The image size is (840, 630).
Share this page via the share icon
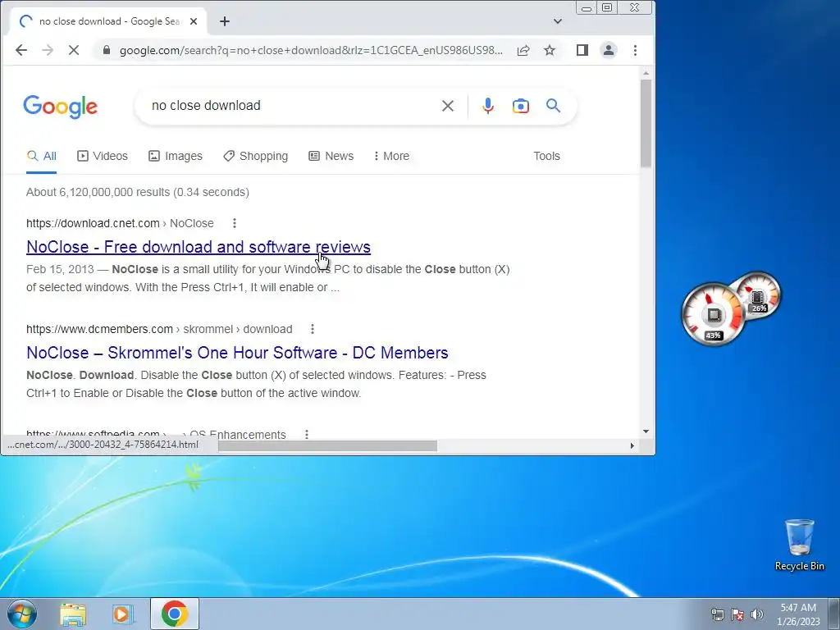point(523,50)
